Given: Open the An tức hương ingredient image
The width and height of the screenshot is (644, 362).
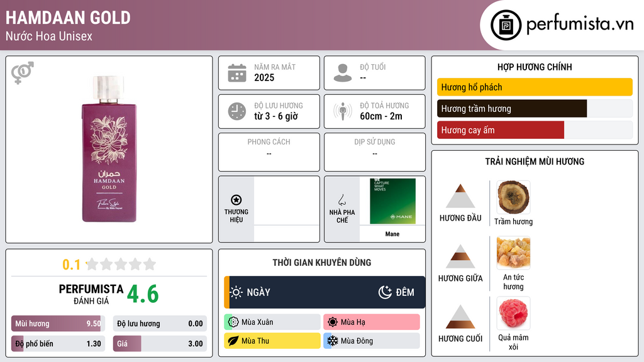Looking at the screenshot, I should [x=513, y=253].
